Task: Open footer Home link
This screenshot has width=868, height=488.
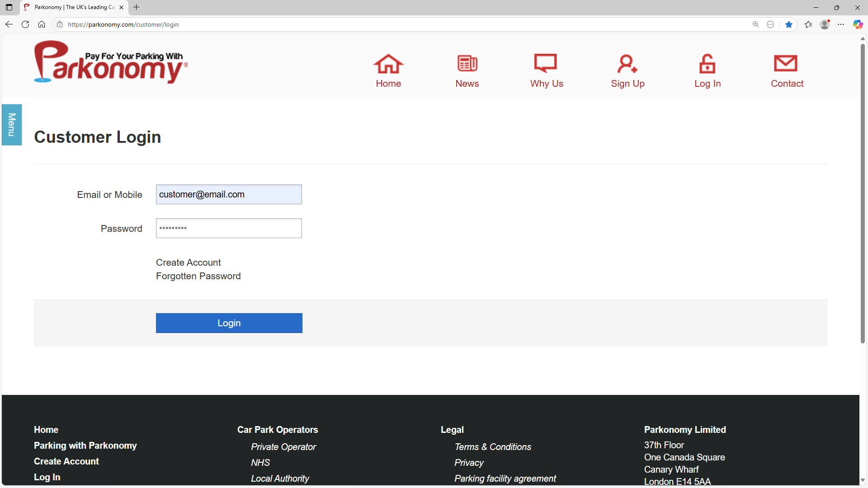Action: point(46,430)
